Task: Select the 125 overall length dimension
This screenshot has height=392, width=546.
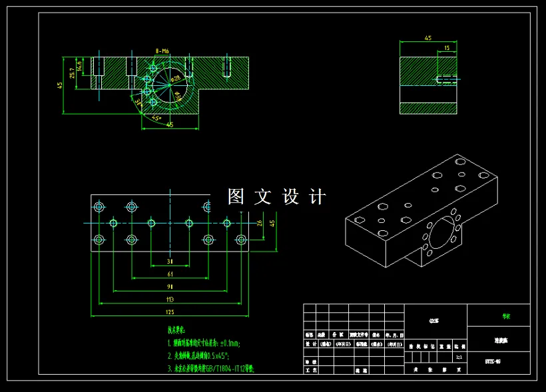Action: pyautogui.click(x=170, y=312)
